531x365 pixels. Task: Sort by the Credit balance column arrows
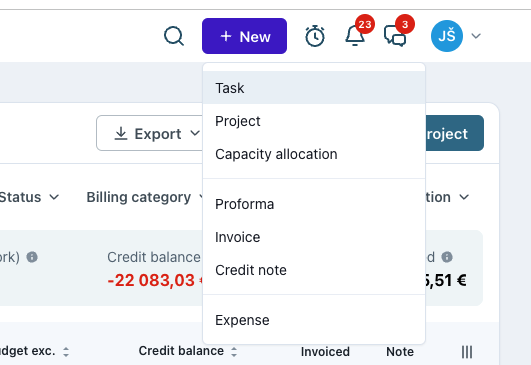[x=234, y=352]
